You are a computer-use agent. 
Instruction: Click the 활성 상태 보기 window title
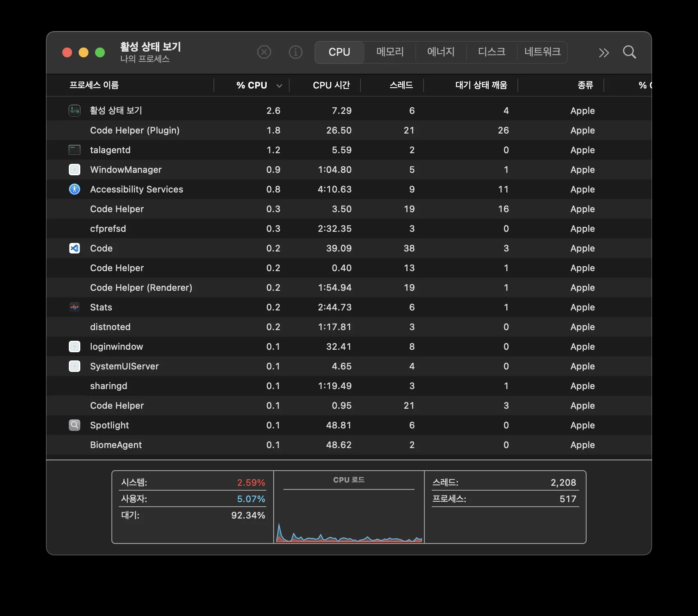pyautogui.click(x=150, y=47)
